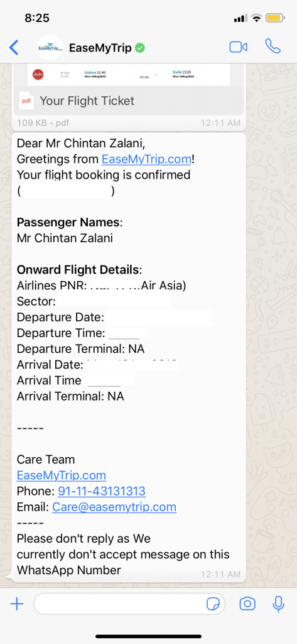297x644 pixels.
Task: Open the camera from message bar
Action: pyautogui.click(x=247, y=604)
